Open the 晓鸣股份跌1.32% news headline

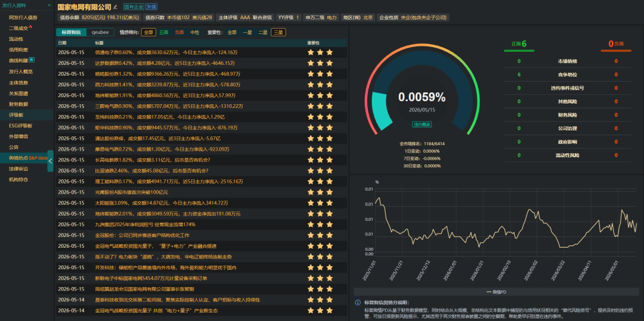[168, 74]
